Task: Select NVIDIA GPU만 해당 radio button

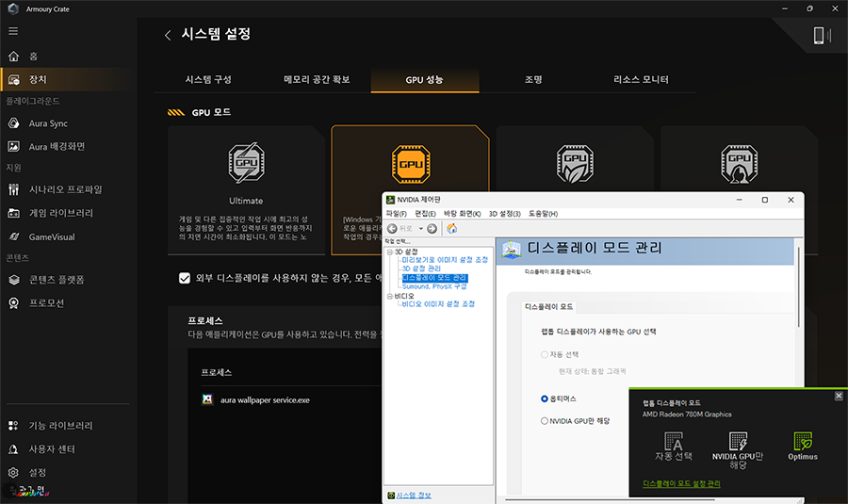Action: (544, 421)
